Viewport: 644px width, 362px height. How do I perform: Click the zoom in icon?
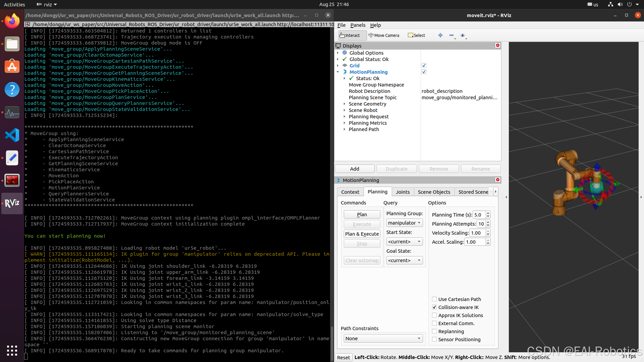click(440, 35)
